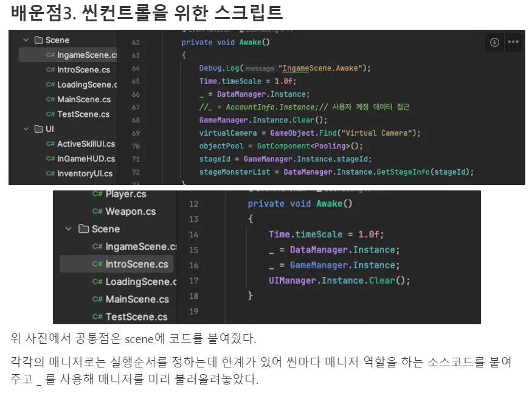The width and height of the screenshot is (532, 393).
Task: Click the lower code screenshot image
Action: click(x=267, y=257)
